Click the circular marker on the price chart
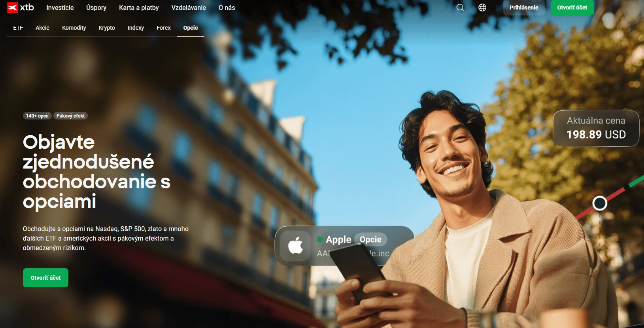 [600, 203]
